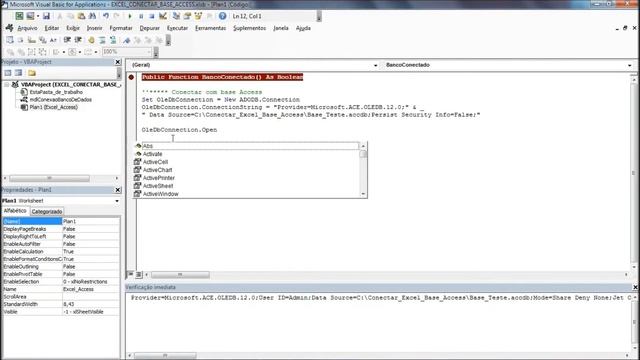Select mdlConexaoBancoDeDados module in project tree
The height and width of the screenshot is (360, 640).
pyautogui.click(x=60, y=100)
